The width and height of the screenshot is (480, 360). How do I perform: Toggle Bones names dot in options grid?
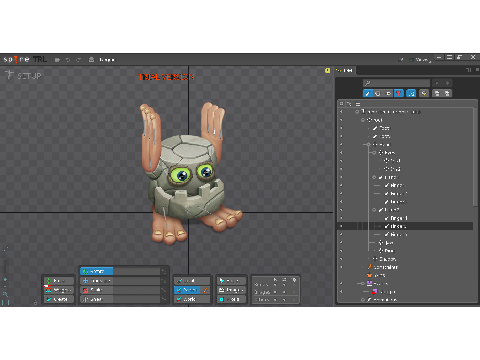coord(294,285)
